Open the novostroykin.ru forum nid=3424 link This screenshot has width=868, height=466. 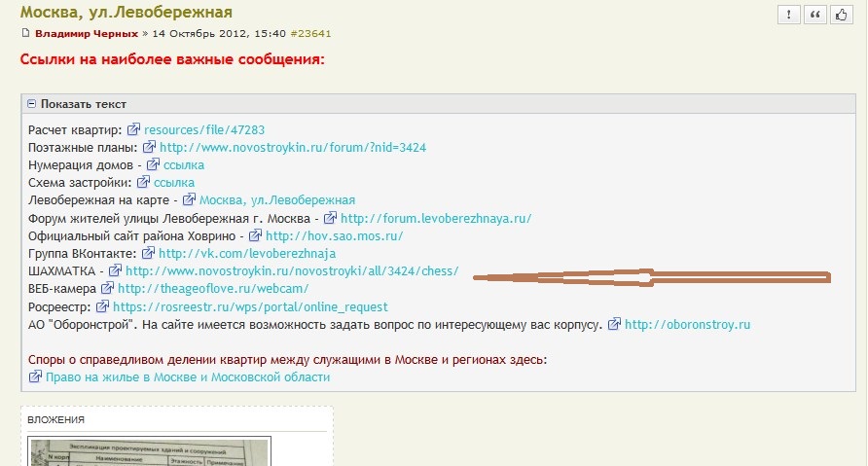click(x=293, y=148)
